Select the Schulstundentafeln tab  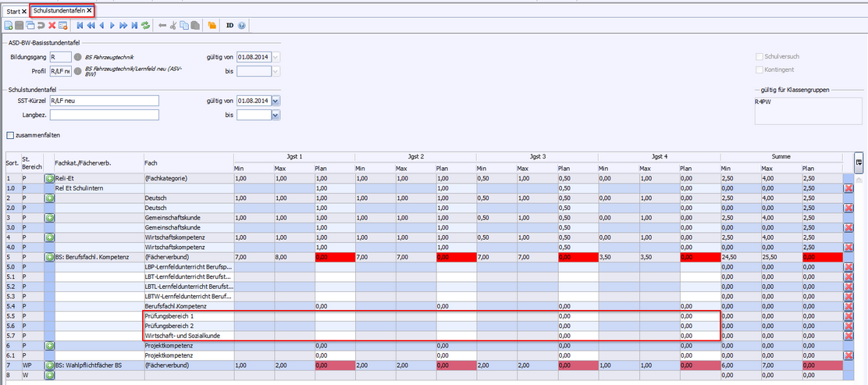59,11
